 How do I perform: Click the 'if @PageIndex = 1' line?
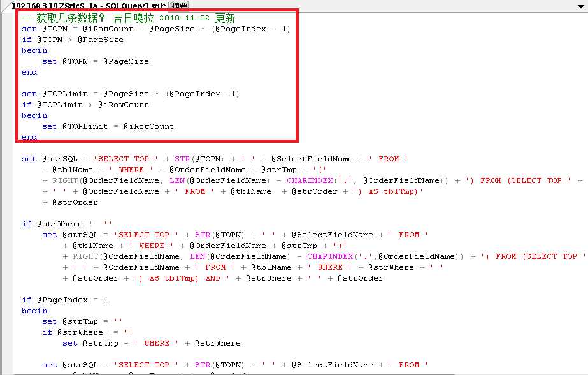65,300
